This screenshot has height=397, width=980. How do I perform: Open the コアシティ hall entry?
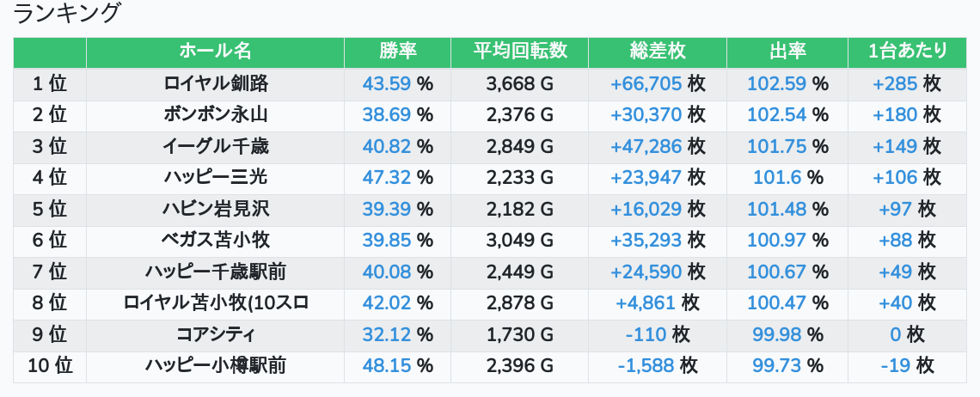click(x=215, y=335)
